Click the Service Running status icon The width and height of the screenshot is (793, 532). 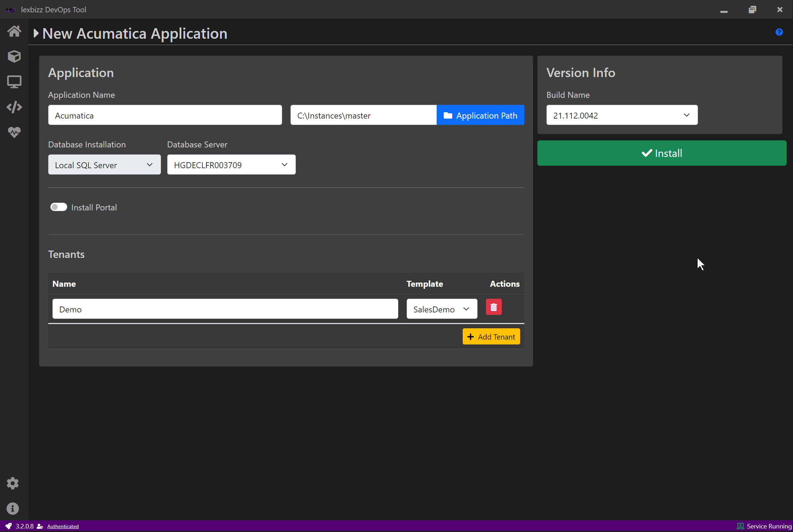[740, 526]
